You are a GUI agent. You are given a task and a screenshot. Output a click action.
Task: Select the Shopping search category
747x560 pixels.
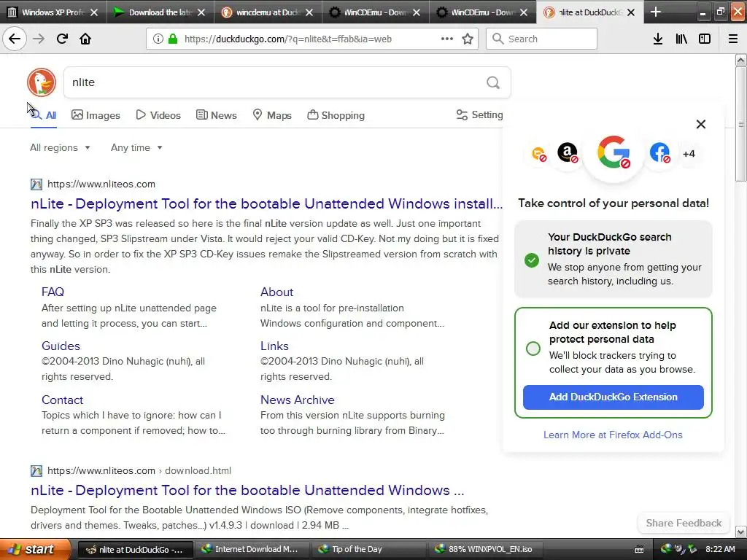click(336, 115)
